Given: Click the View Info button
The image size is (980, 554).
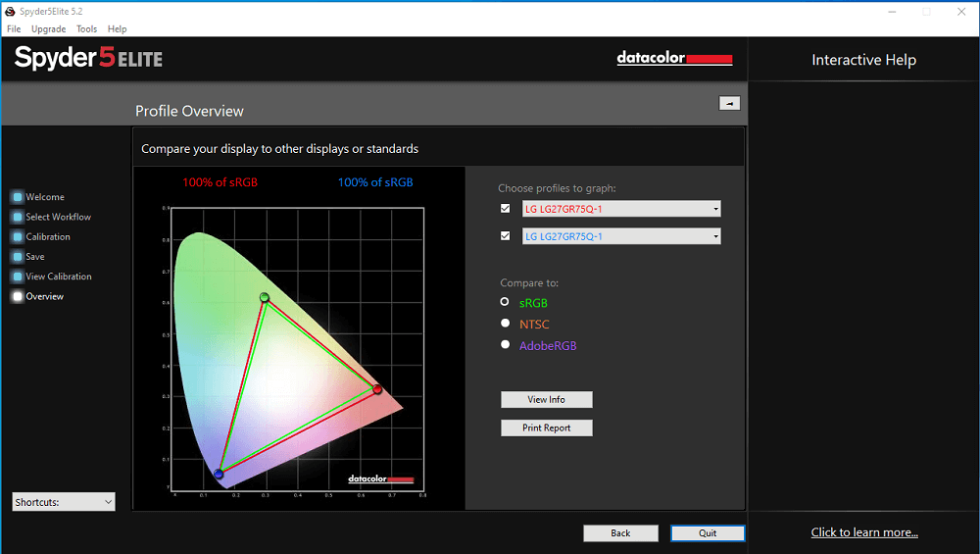Looking at the screenshot, I should coord(546,399).
